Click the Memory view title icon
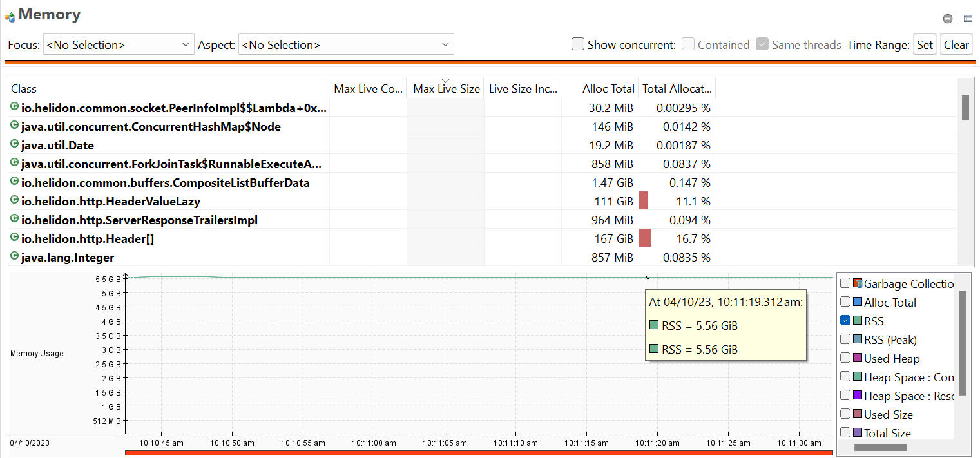Image resolution: width=980 pixels, height=458 pixels. pyautogui.click(x=10, y=16)
